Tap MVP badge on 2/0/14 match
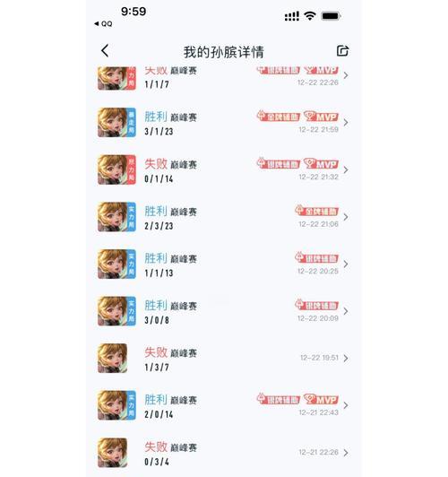Viewport: 448px width, 477px height. 321,399
